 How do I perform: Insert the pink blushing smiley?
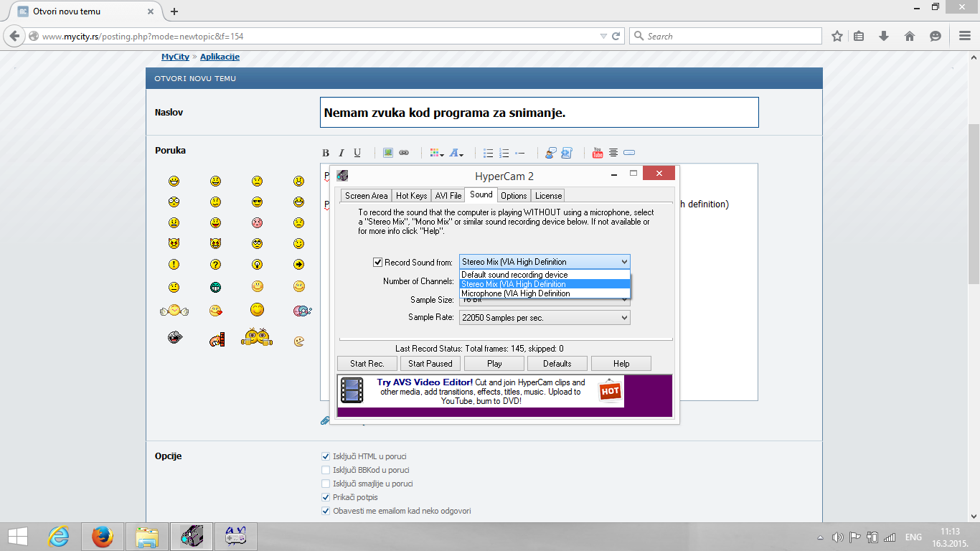(258, 223)
